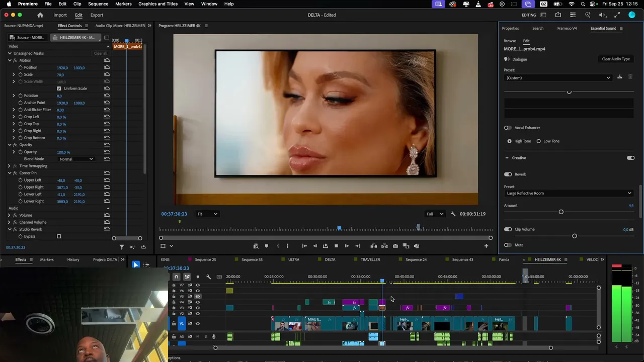
Task: Open the reverb preset Large Reflective Room dropdown
Action: 569,193
